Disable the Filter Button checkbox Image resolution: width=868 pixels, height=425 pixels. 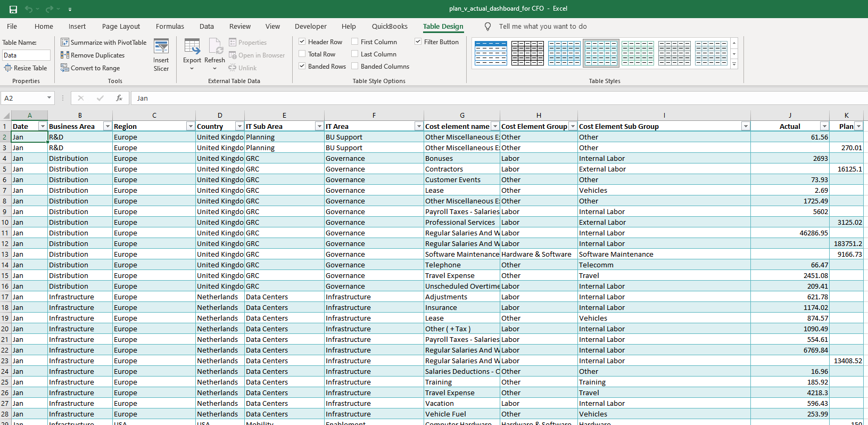click(x=418, y=42)
